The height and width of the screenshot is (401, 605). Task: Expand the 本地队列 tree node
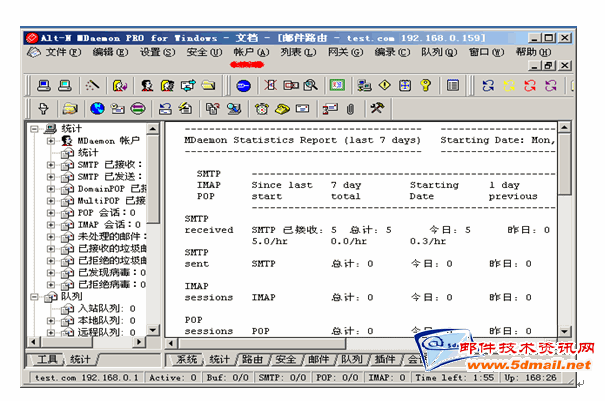pyautogui.click(x=51, y=321)
